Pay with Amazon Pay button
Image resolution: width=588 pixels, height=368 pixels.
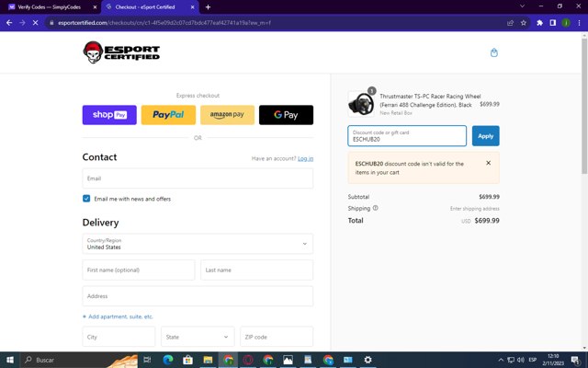227,115
